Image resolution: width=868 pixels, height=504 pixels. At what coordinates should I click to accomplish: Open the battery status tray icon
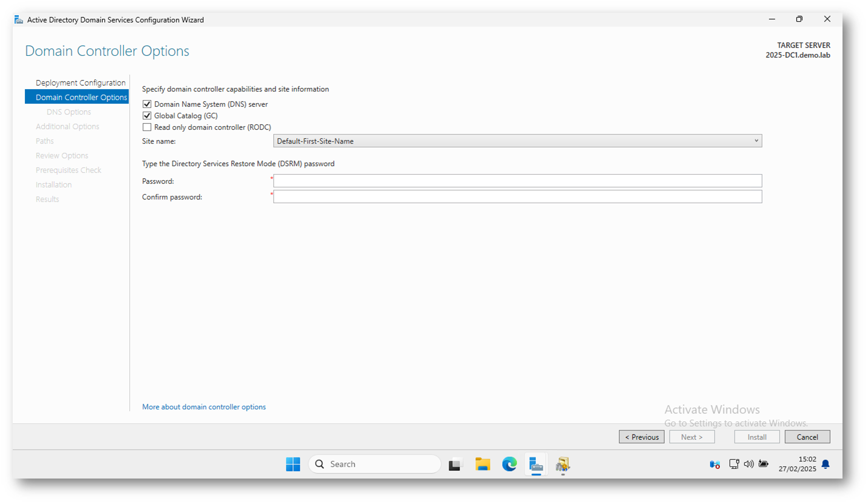(763, 464)
